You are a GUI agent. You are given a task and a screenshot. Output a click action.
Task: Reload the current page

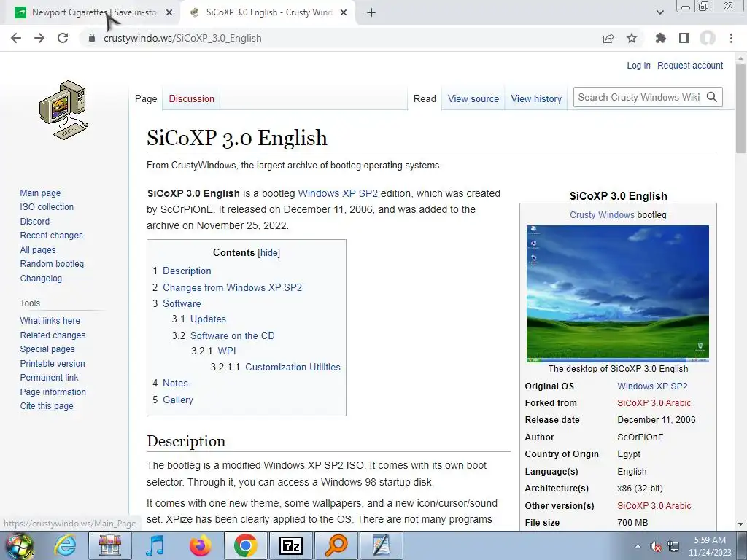click(x=63, y=38)
